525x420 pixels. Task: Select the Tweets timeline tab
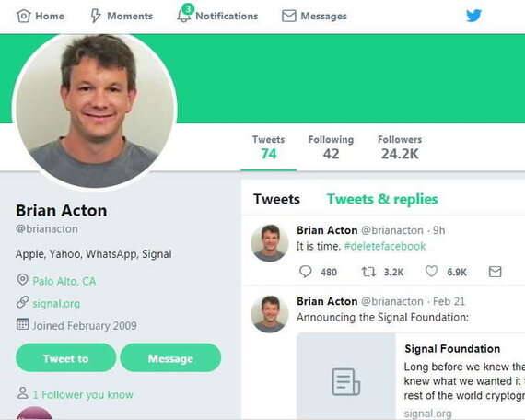276,199
